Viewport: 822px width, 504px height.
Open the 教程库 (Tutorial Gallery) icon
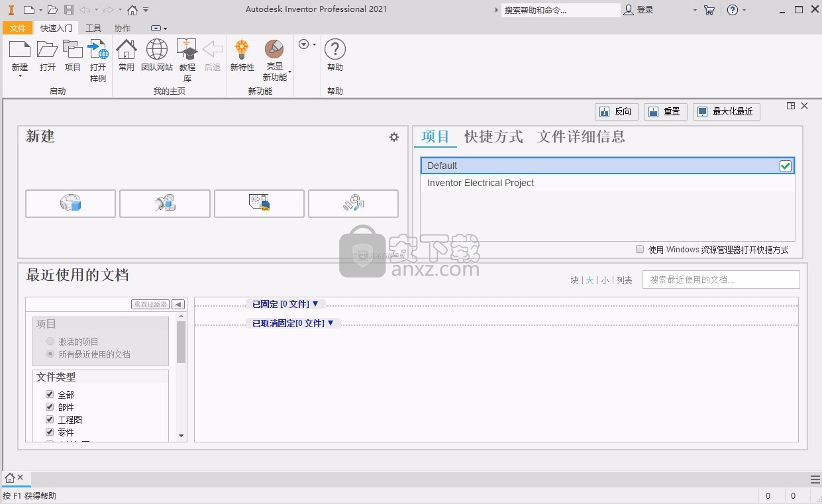(187, 50)
